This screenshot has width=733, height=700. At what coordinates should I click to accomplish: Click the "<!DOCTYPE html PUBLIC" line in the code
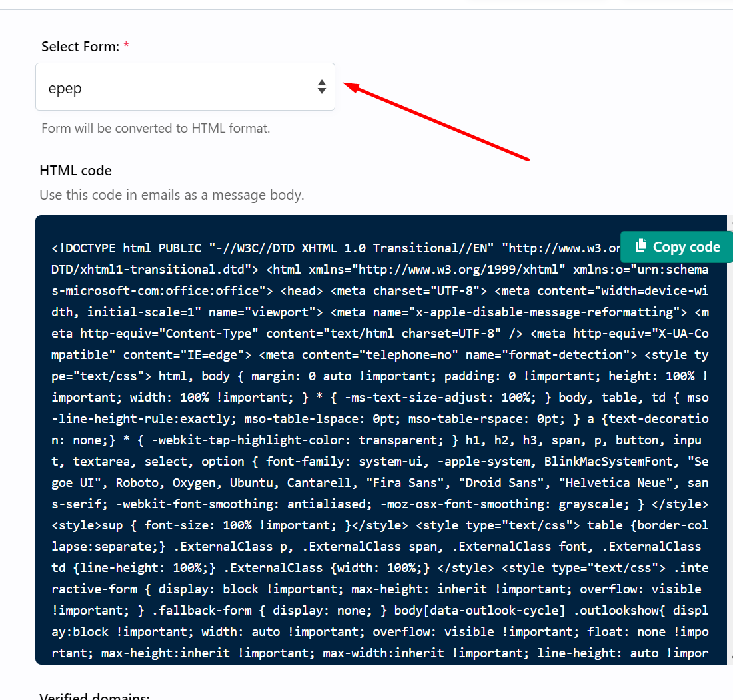click(126, 248)
